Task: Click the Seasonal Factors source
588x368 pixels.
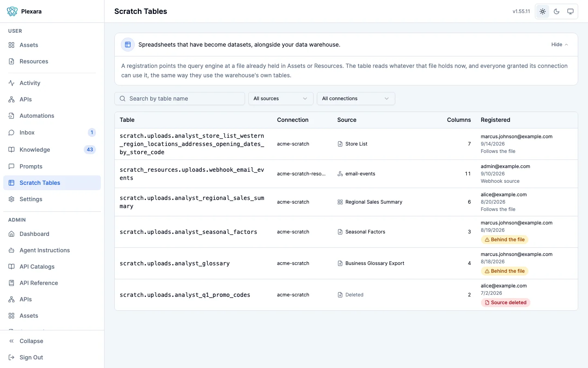Action: tap(361, 232)
